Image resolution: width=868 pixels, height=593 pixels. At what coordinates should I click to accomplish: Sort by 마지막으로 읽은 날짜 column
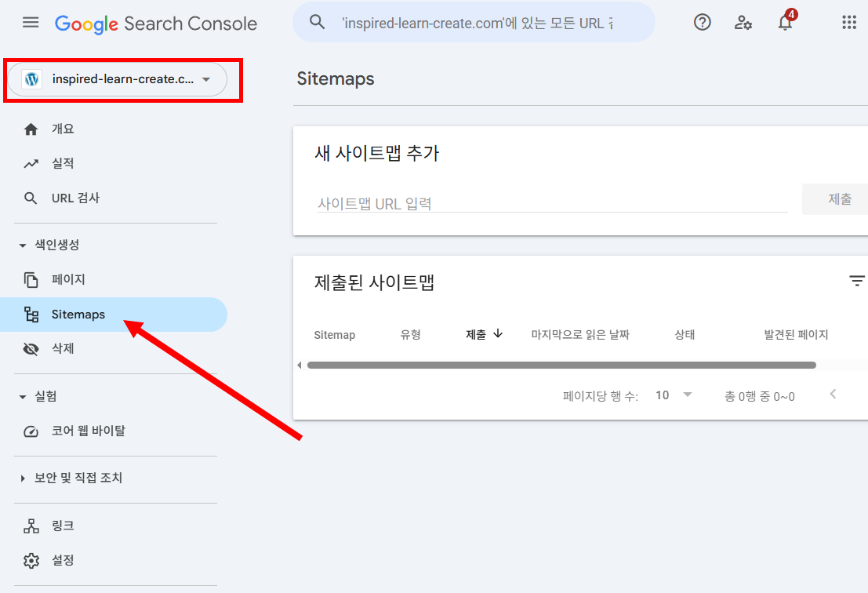coord(580,334)
